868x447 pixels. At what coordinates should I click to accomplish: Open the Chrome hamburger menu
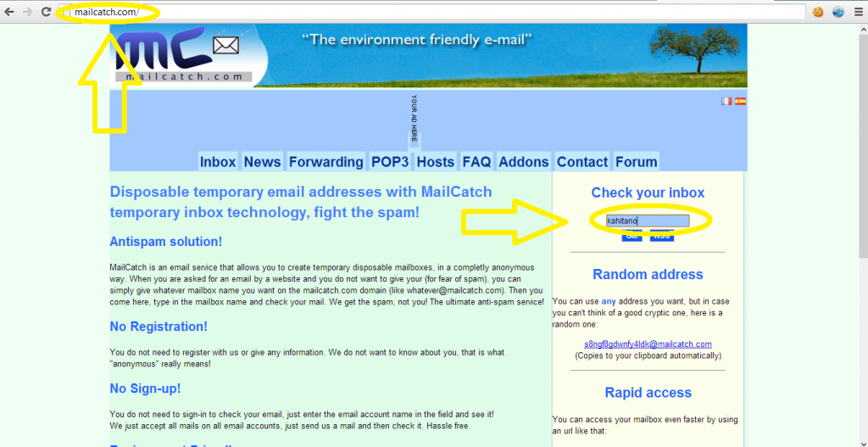click(858, 13)
